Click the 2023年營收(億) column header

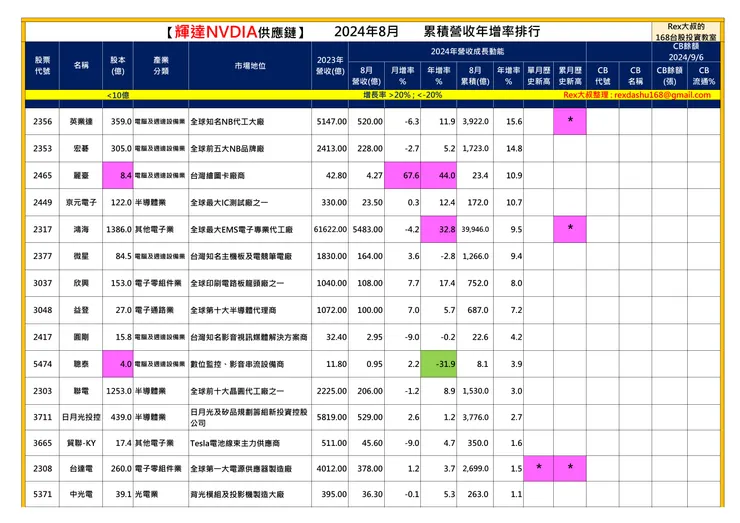[x=330, y=66]
